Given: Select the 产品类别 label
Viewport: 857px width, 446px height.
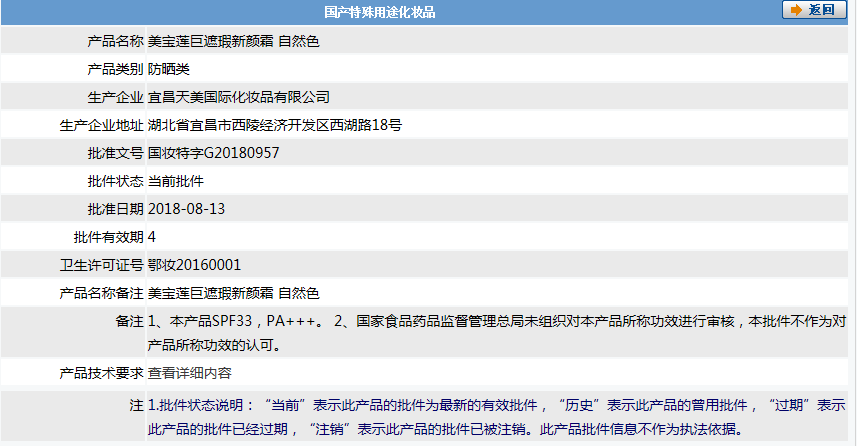Looking at the screenshot, I should point(115,69).
